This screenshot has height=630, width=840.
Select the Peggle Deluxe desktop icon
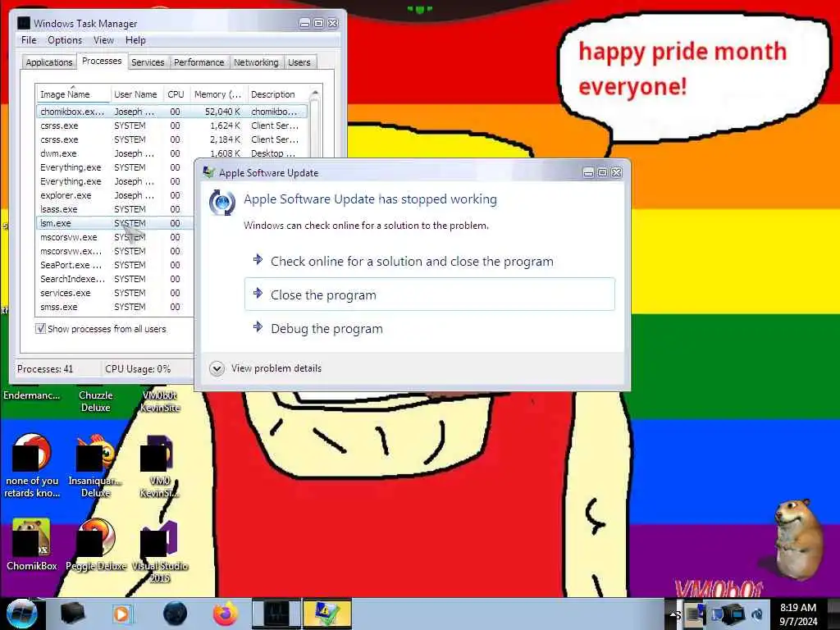pyautogui.click(x=96, y=545)
